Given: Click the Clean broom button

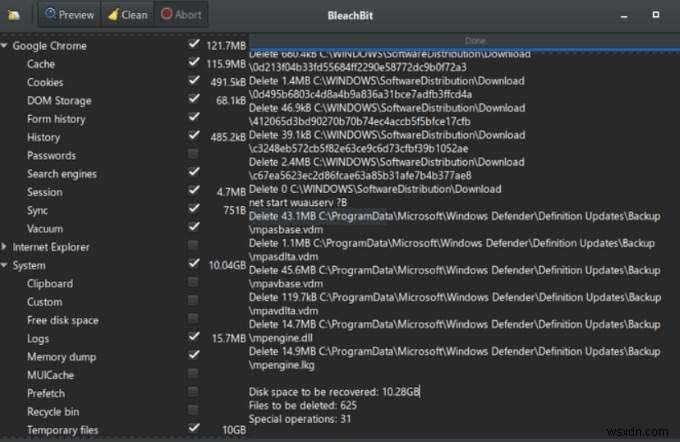Looking at the screenshot, I should point(128,15).
